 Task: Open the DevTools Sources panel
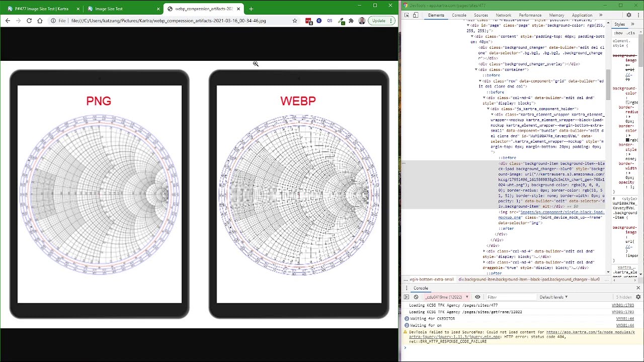(480, 15)
